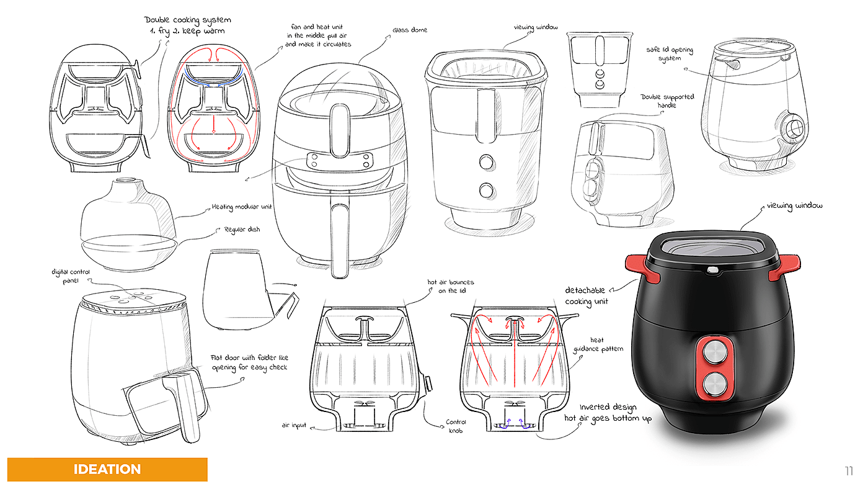Click the safe lid opening fryer sketch
868x489 pixels.
click(x=755, y=107)
